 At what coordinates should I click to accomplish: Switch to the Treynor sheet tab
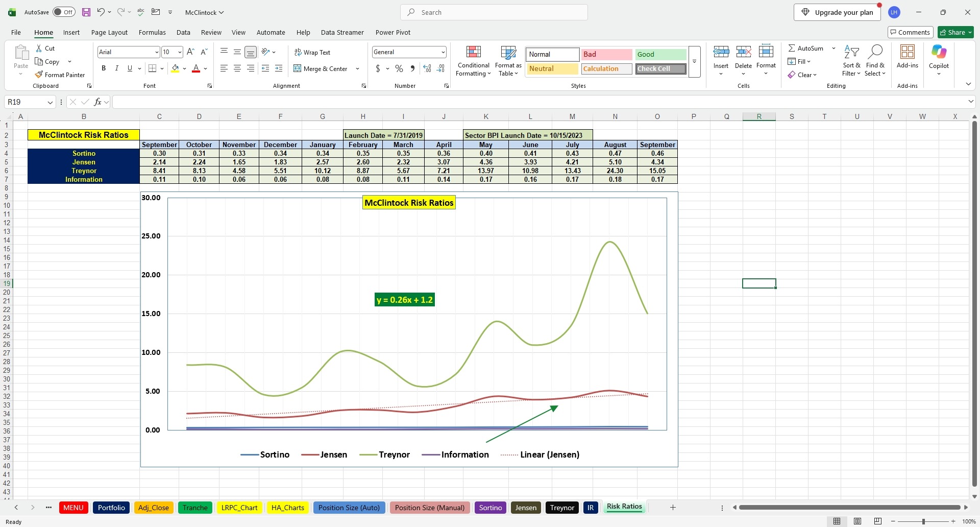click(562, 508)
